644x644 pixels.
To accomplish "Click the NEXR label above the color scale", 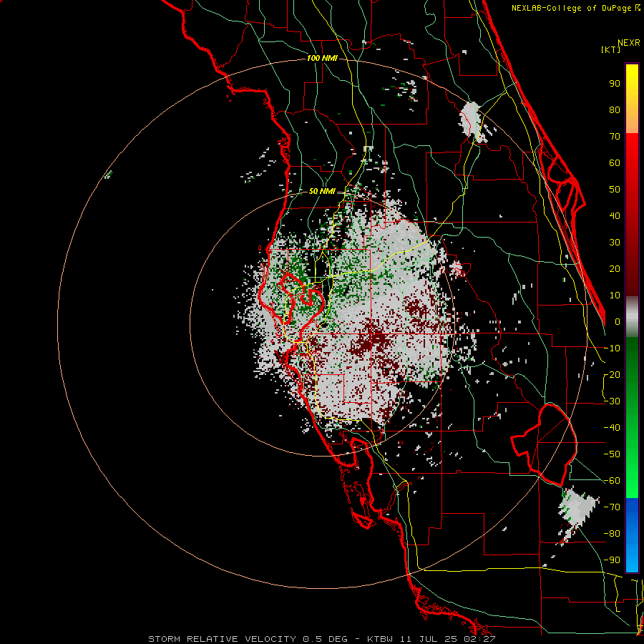I will pyautogui.click(x=629, y=43).
